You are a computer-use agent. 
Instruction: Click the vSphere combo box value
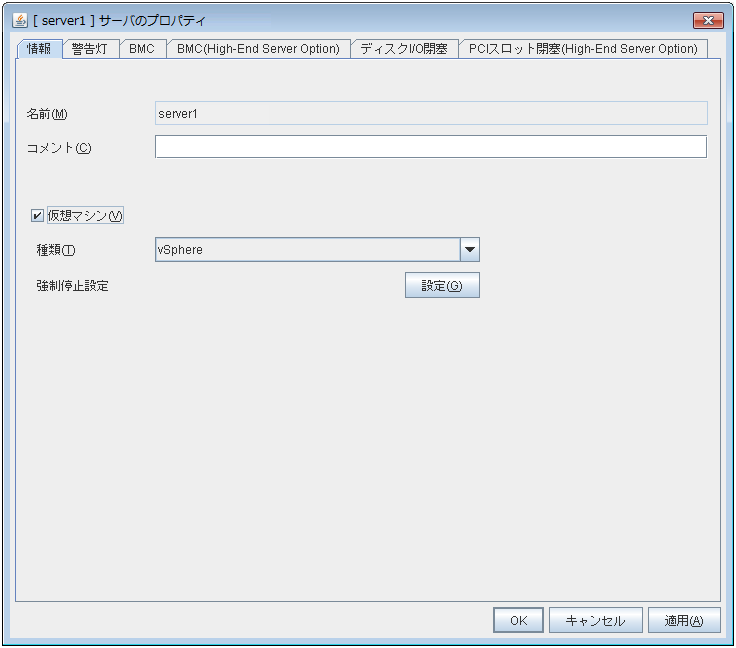[306, 250]
